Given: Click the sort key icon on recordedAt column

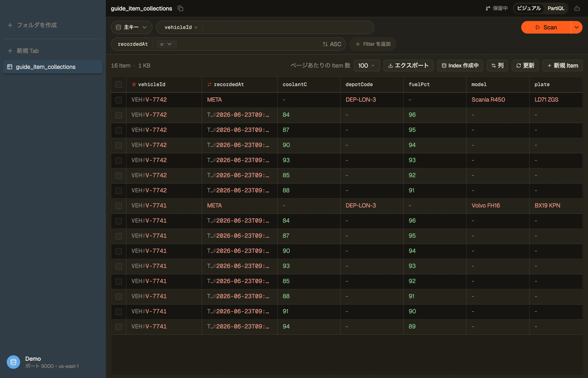Looking at the screenshot, I should point(209,84).
